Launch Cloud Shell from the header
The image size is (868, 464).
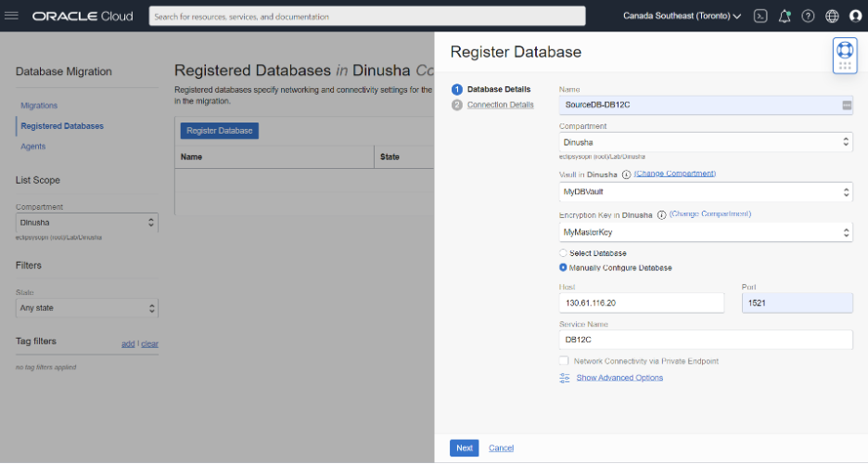760,16
